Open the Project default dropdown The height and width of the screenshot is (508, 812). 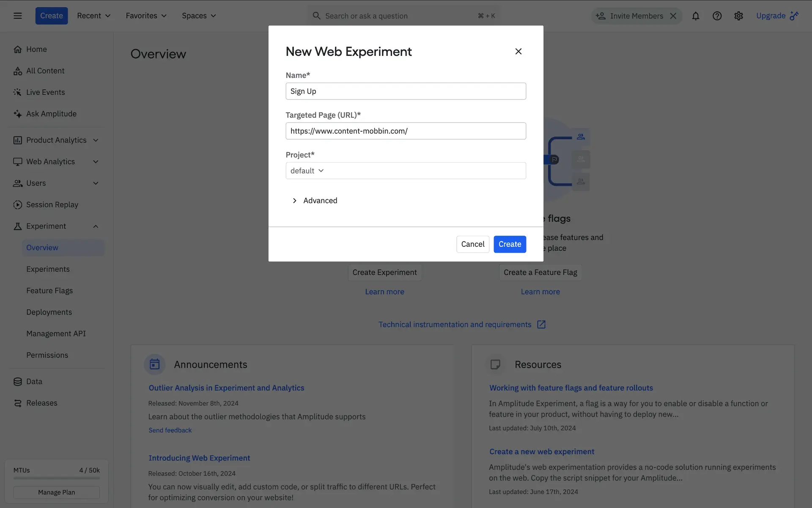307,171
